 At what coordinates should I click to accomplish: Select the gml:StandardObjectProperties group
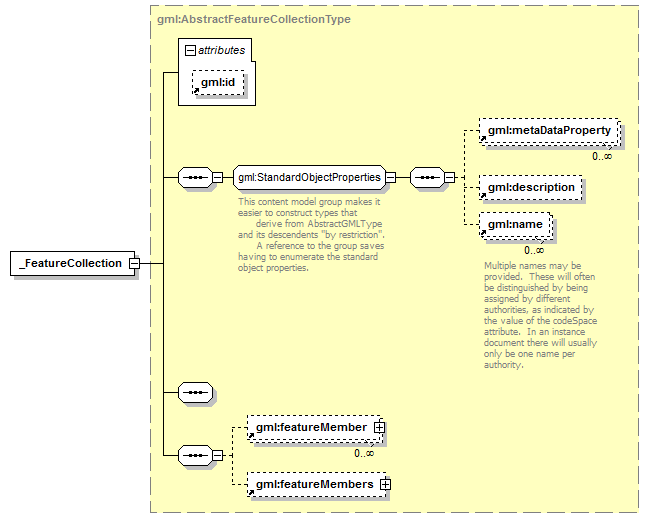coord(308,178)
